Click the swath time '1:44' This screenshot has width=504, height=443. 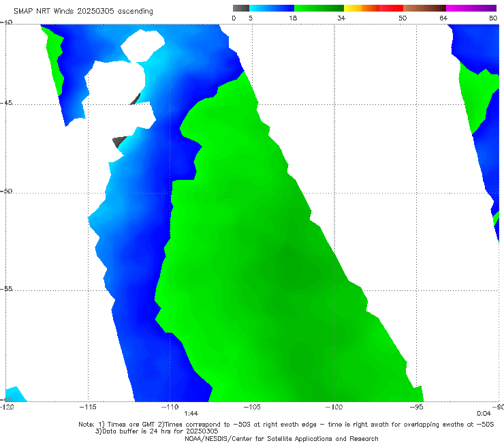(x=191, y=414)
